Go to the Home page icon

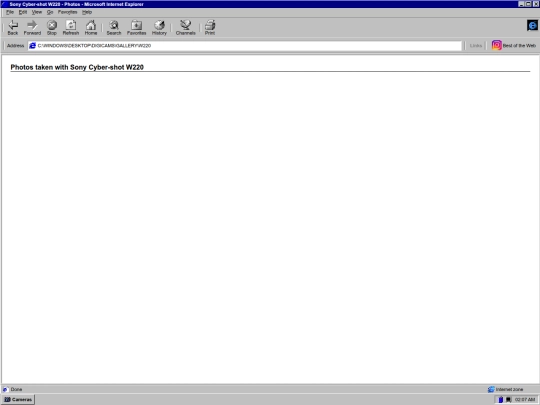coord(91,28)
